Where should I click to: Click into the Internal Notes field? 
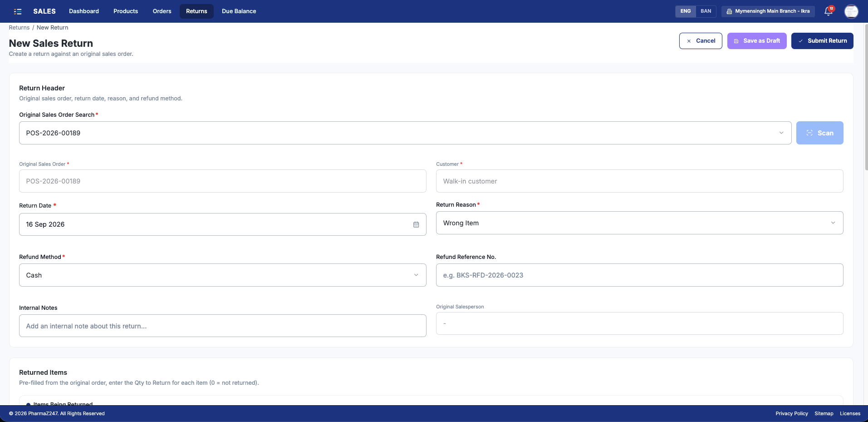point(223,326)
